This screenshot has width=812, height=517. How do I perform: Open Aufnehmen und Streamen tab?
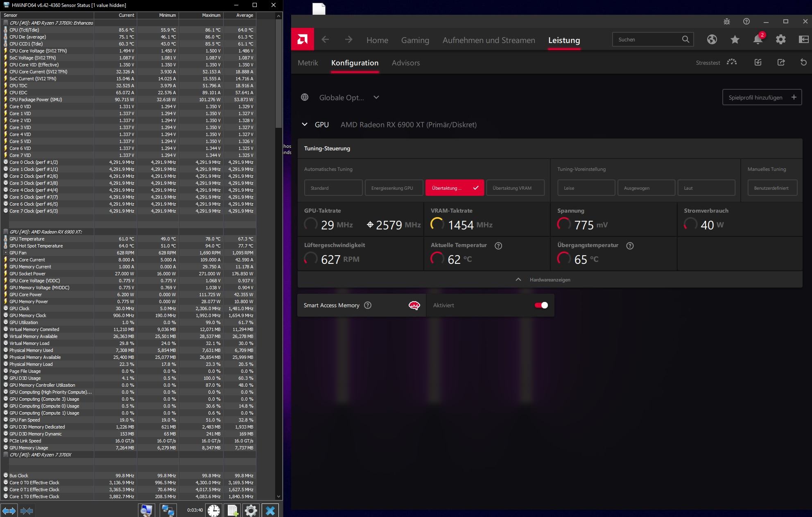coord(489,40)
